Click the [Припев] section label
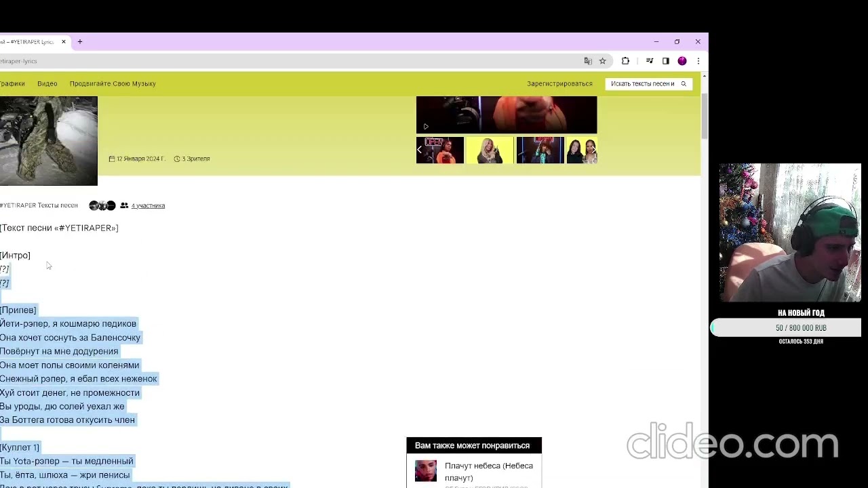This screenshot has height=488, width=868. point(18,310)
